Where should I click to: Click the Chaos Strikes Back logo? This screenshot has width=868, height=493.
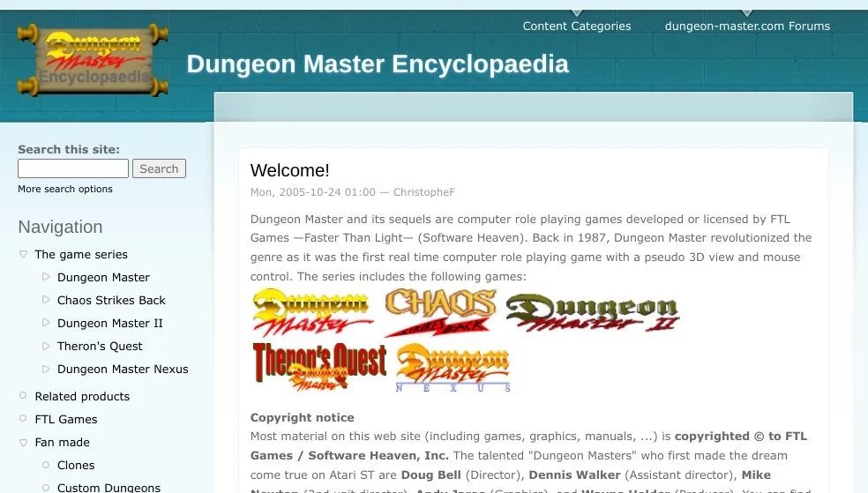(x=440, y=313)
